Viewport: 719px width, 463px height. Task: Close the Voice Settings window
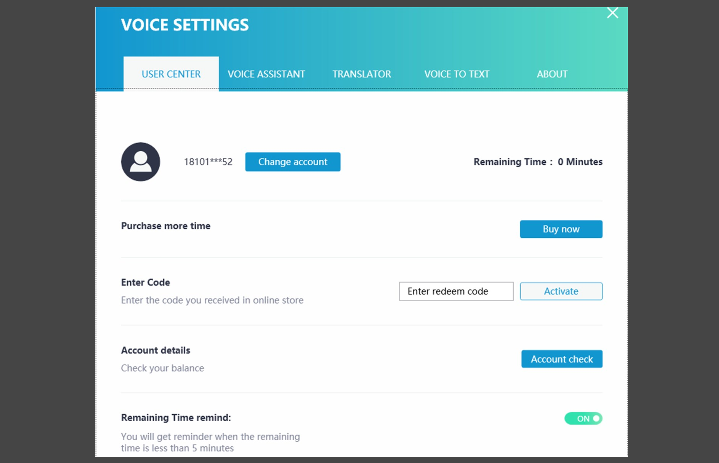click(613, 13)
